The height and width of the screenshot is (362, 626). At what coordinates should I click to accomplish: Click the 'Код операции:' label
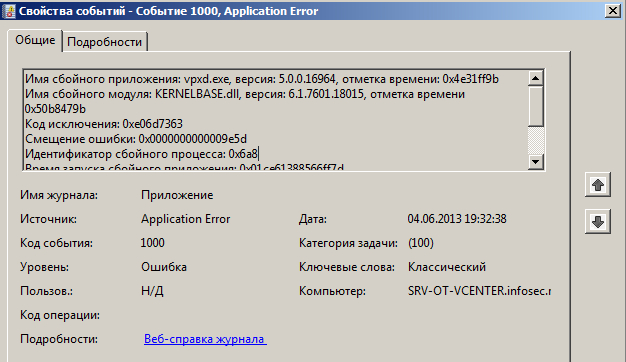tap(60, 315)
